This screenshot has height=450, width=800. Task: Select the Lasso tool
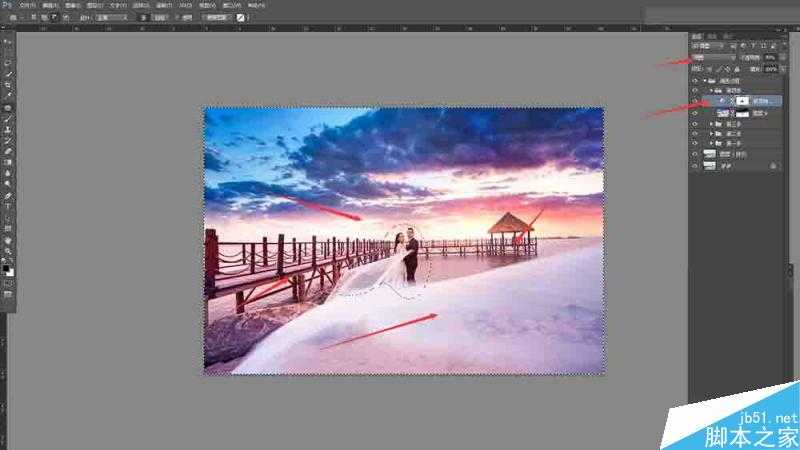coord(8,62)
